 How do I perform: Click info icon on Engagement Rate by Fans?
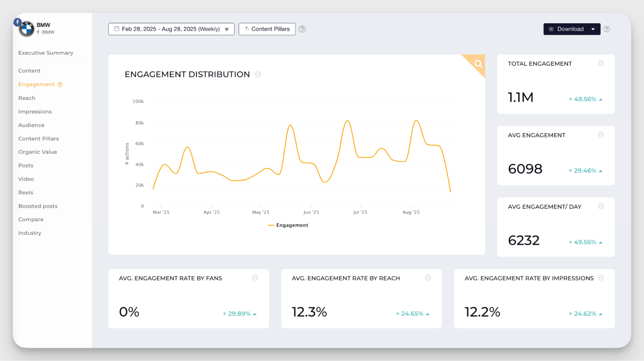tap(255, 278)
